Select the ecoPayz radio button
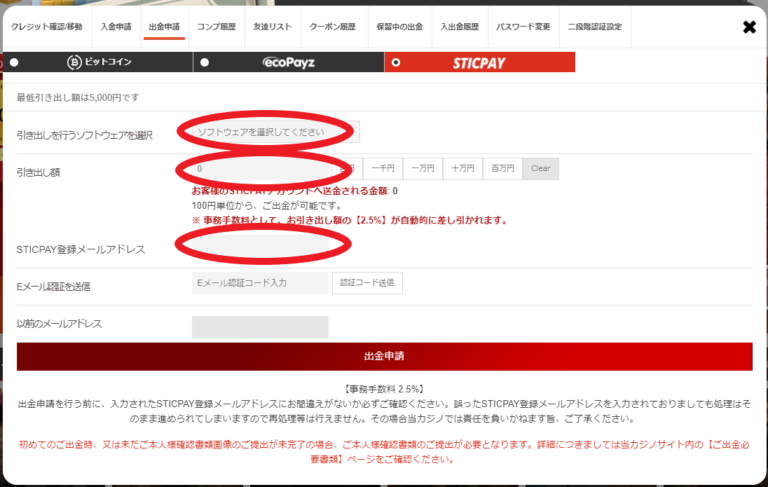The height and width of the screenshot is (487, 768). click(205, 62)
